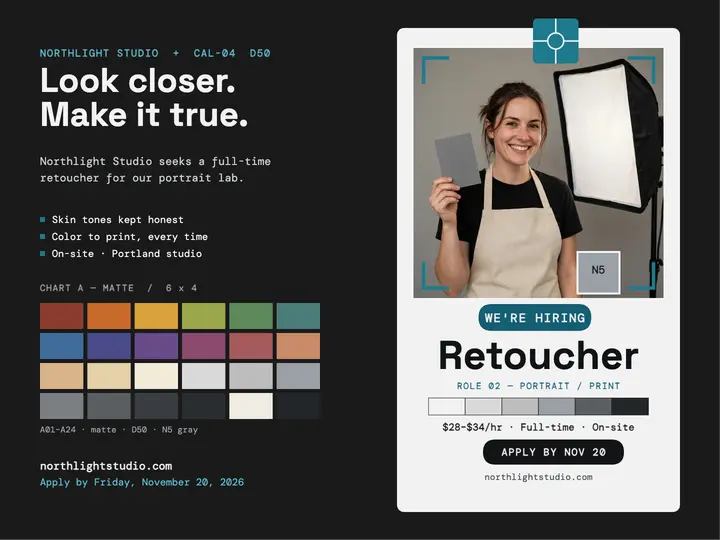Viewport: 720px width, 540px height.
Task: Select the blue chart swatch
Action: coord(62,346)
